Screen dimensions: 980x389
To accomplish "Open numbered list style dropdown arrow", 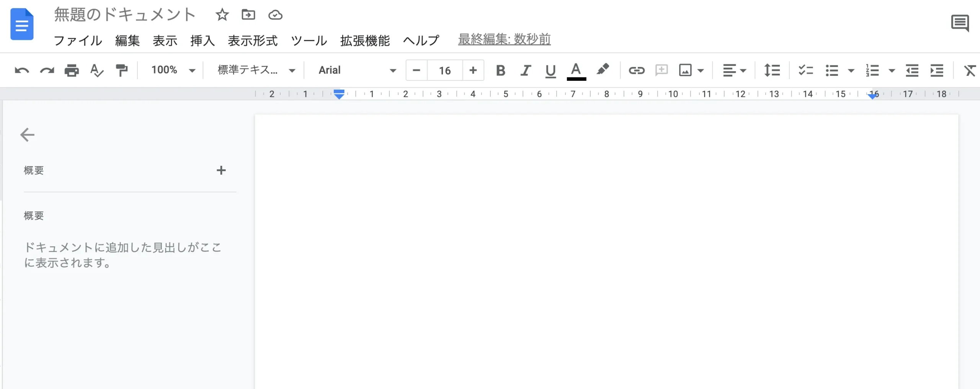I will coord(892,71).
